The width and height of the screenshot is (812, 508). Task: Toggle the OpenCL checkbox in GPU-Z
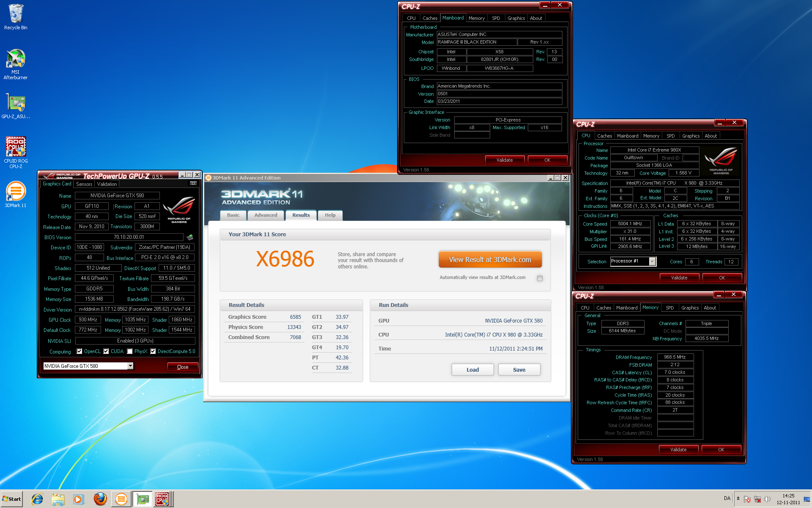coord(80,351)
